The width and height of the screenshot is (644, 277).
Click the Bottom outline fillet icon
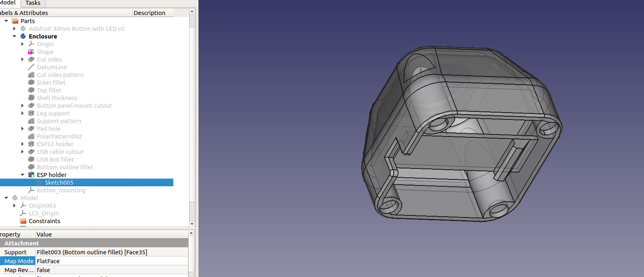[x=31, y=167]
